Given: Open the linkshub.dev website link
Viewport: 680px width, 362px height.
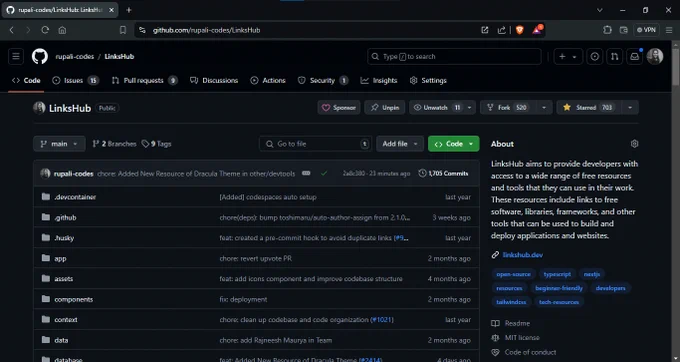Looking at the screenshot, I should (523, 255).
